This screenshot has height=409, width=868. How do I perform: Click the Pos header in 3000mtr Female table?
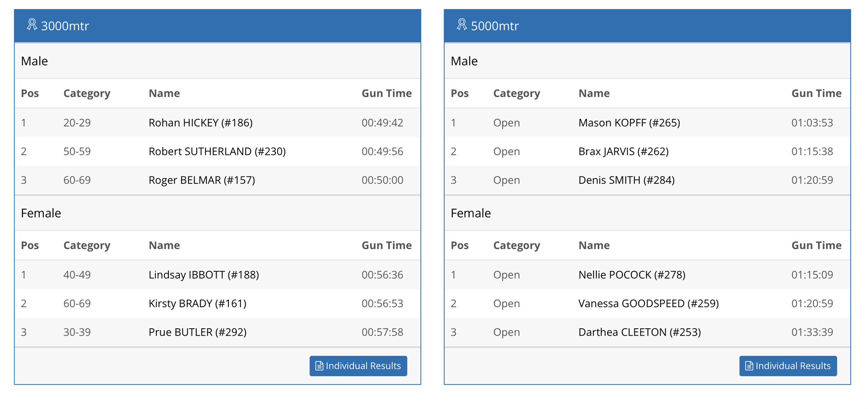point(30,245)
